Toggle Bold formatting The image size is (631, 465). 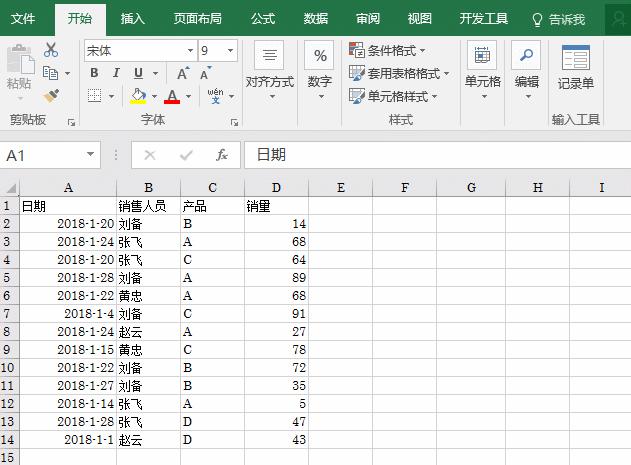[95, 73]
